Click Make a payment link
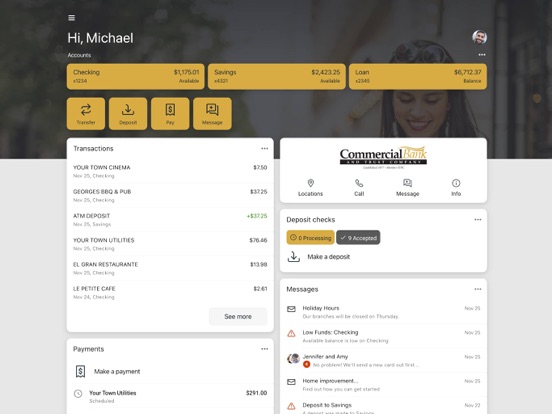This screenshot has width=552, height=414. pos(117,371)
